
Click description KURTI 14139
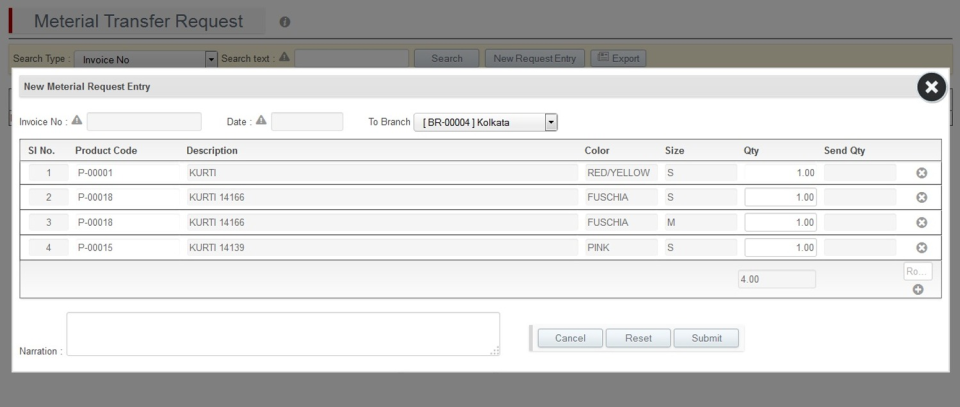(382, 247)
